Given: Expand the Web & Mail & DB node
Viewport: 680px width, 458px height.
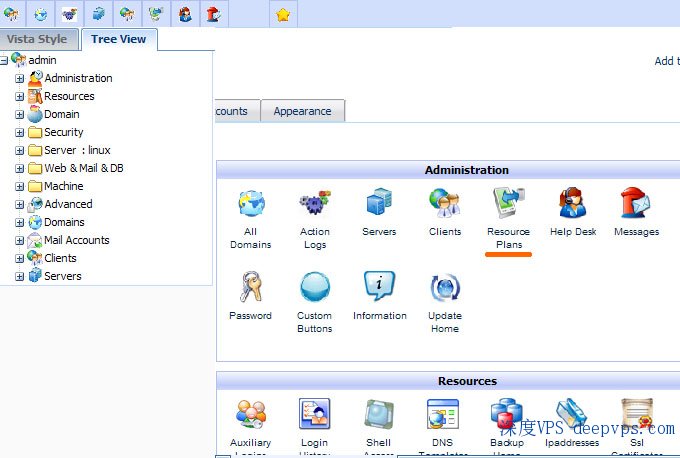Looking at the screenshot, I should tap(20, 168).
